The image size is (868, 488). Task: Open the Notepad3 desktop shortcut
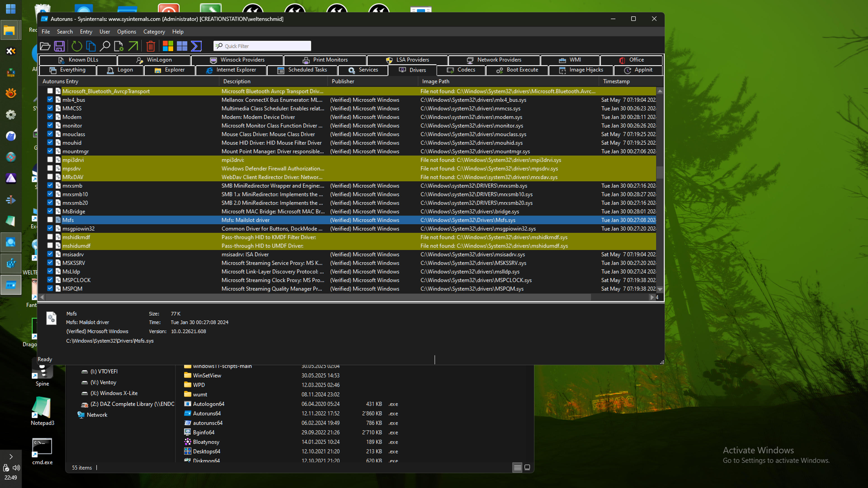pyautogui.click(x=42, y=411)
